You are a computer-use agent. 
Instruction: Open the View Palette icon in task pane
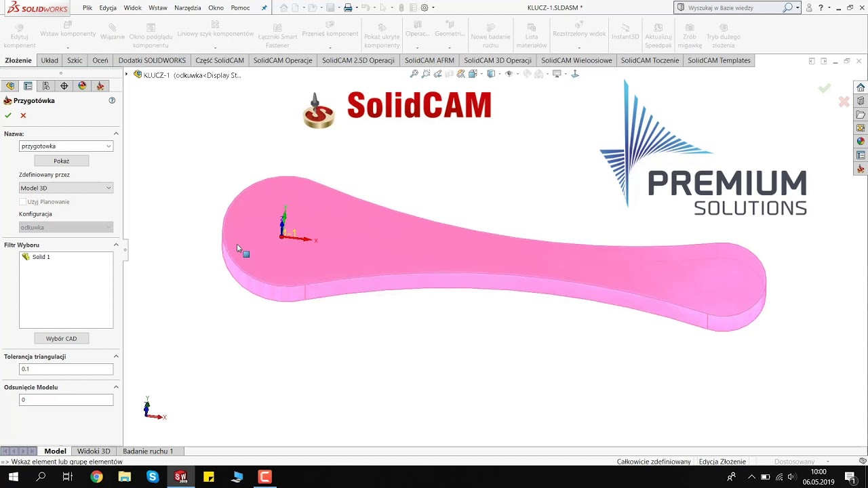coord(861,128)
